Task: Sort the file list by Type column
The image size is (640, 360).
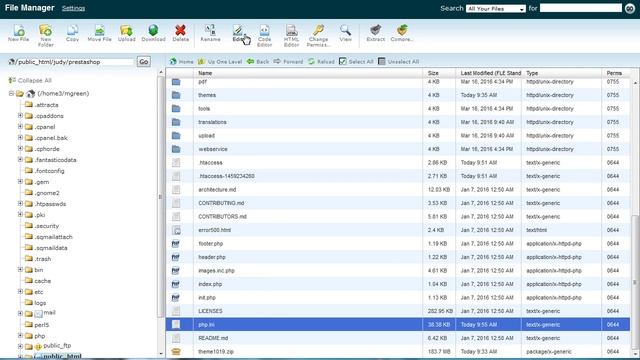Action: 532,73
